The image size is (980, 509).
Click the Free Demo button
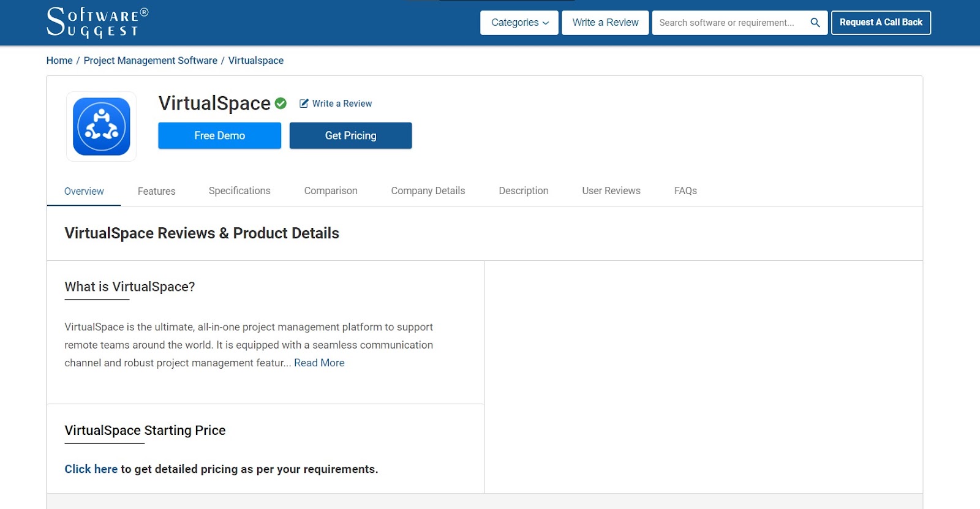click(x=220, y=135)
